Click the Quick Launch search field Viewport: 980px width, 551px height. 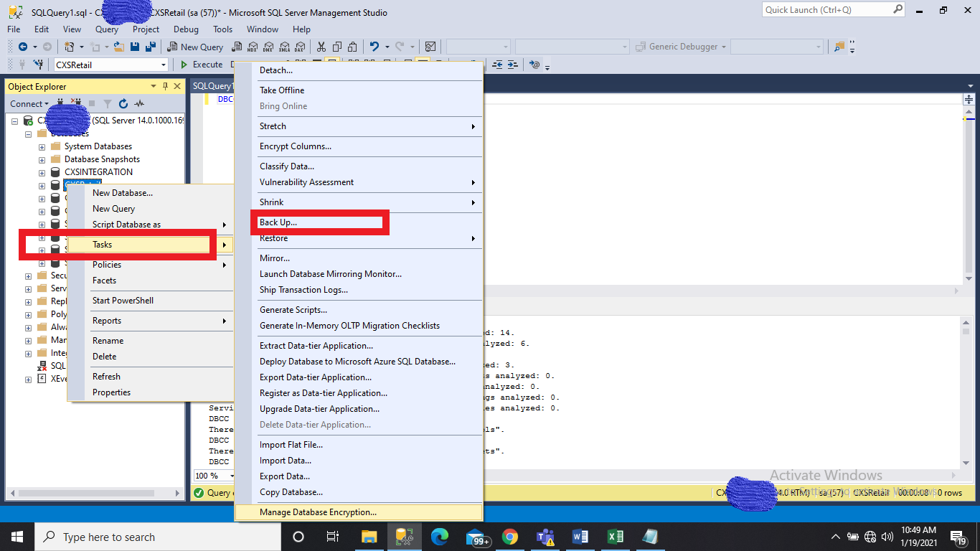(834, 10)
